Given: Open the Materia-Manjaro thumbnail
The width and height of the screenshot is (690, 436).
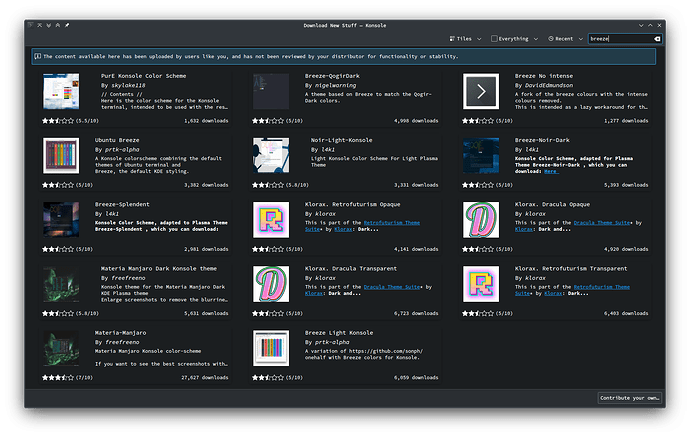Looking at the screenshot, I should coord(61,348).
